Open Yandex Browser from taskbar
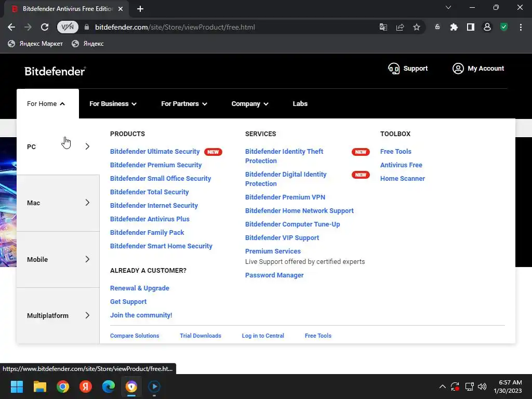 click(86, 387)
